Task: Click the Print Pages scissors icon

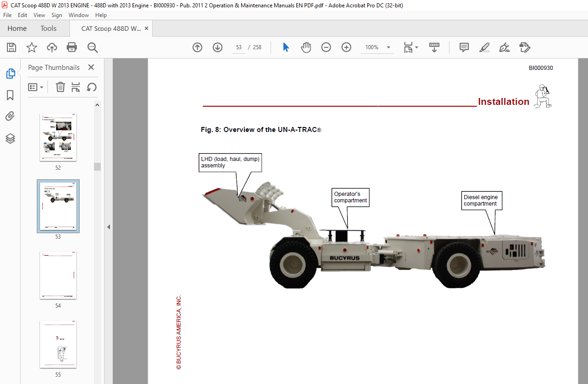Action: (76, 87)
